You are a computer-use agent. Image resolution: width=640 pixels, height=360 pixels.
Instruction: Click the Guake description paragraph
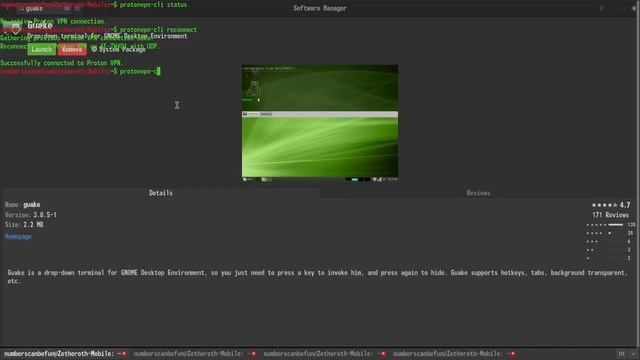click(316, 277)
